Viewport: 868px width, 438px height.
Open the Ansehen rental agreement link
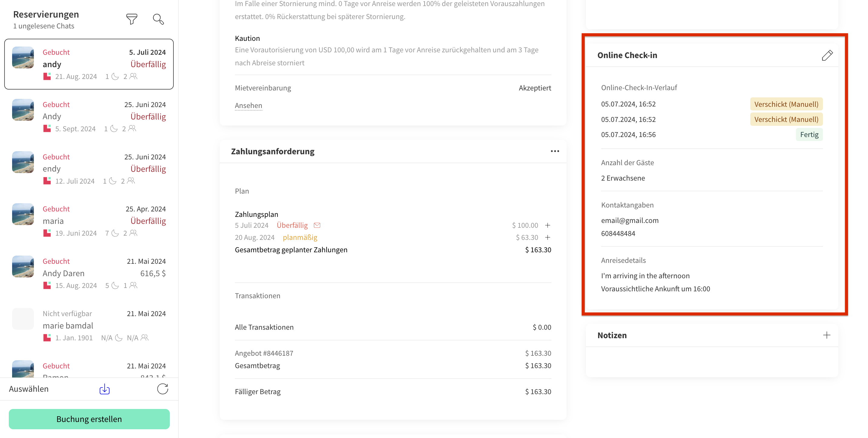pyautogui.click(x=248, y=105)
